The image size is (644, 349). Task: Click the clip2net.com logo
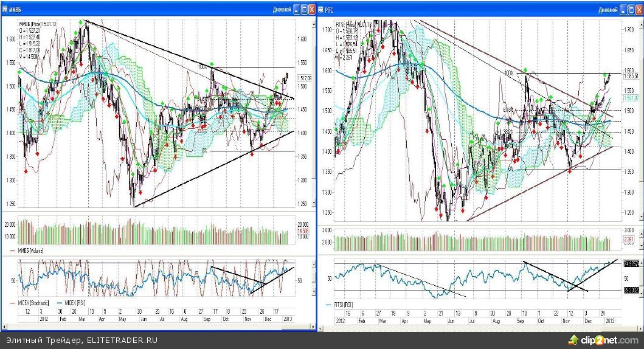[602, 339]
